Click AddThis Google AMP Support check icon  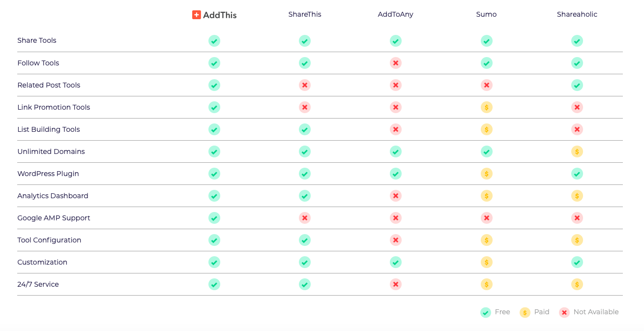pyautogui.click(x=214, y=218)
